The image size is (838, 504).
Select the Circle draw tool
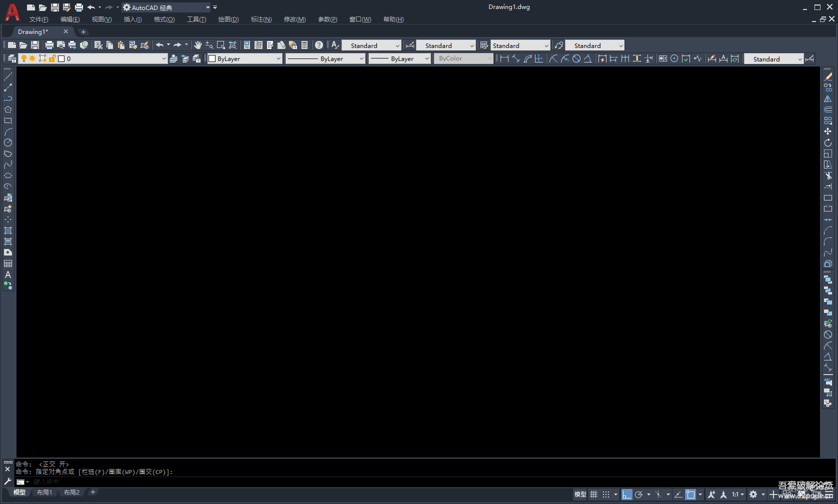point(8,142)
